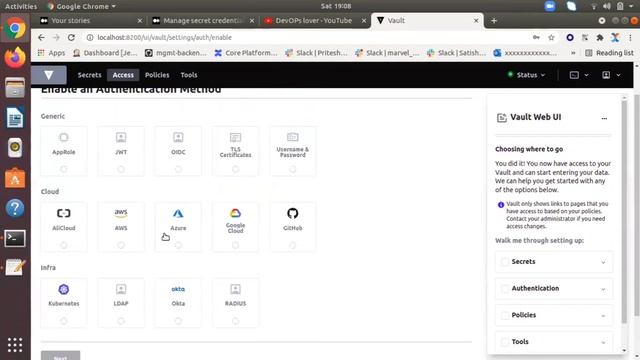Viewport: 640px width, 360px height.
Task: Expand the Tools walkthrough chevron
Action: [603, 342]
